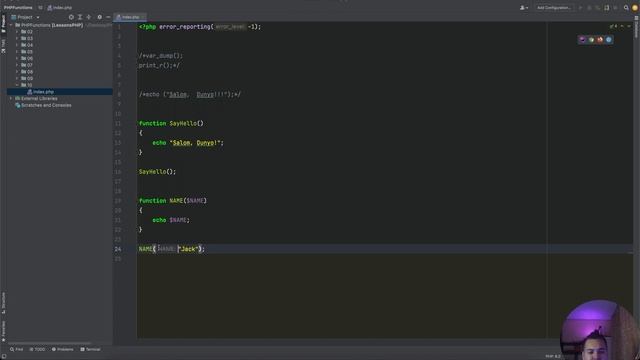This screenshot has width=640, height=360.
Task: Go to previous highlighted problem arrow
Action: tap(622, 27)
